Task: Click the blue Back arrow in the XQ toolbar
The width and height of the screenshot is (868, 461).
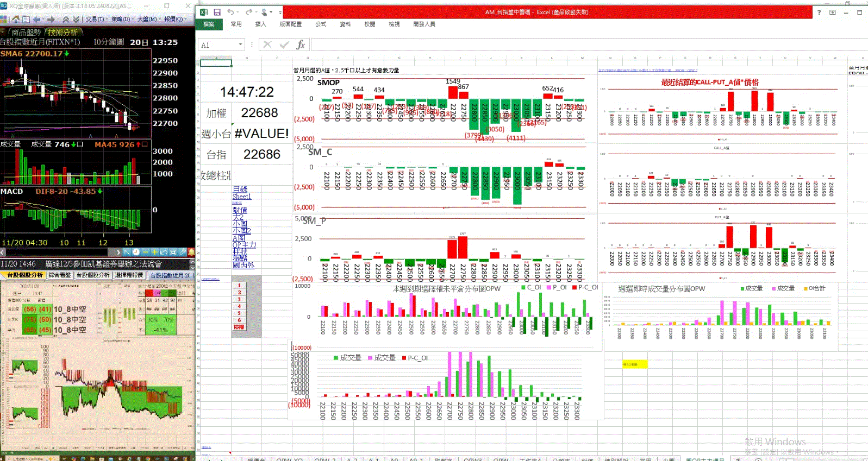Action: pyautogui.click(x=36, y=19)
